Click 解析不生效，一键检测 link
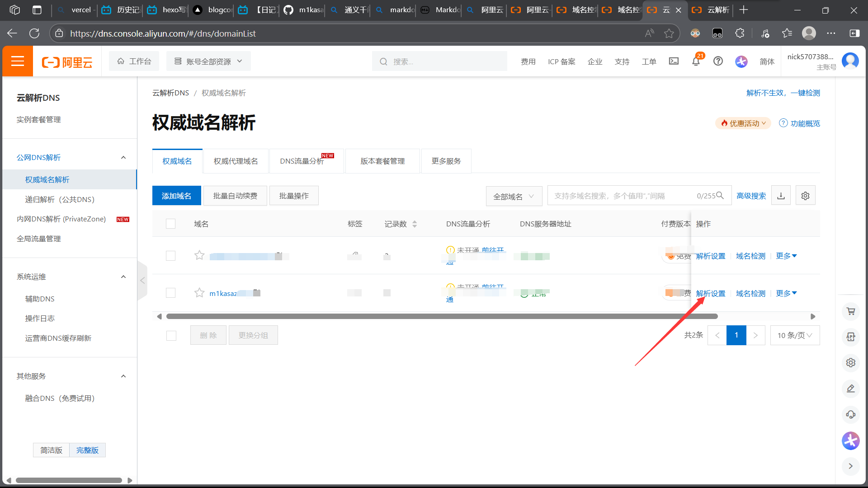Screen dimensions: 868x488 pyautogui.click(x=783, y=93)
